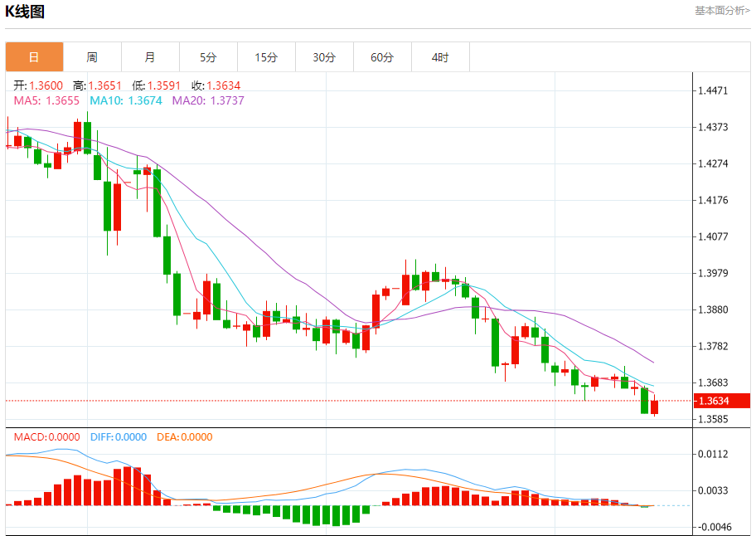Image resolution: width=756 pixels, height=536 pixels.
Task: Click the 1.3979 price axis label
Action: 713,273
